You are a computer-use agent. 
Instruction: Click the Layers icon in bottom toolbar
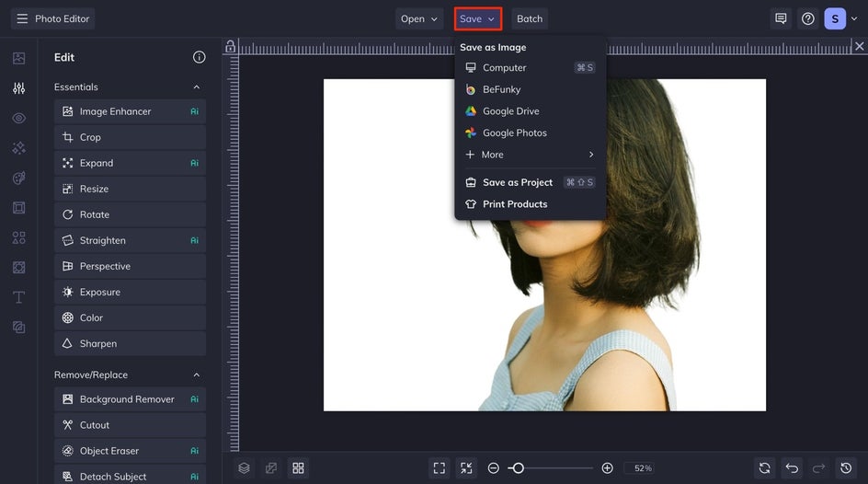(x=244, y=468)
